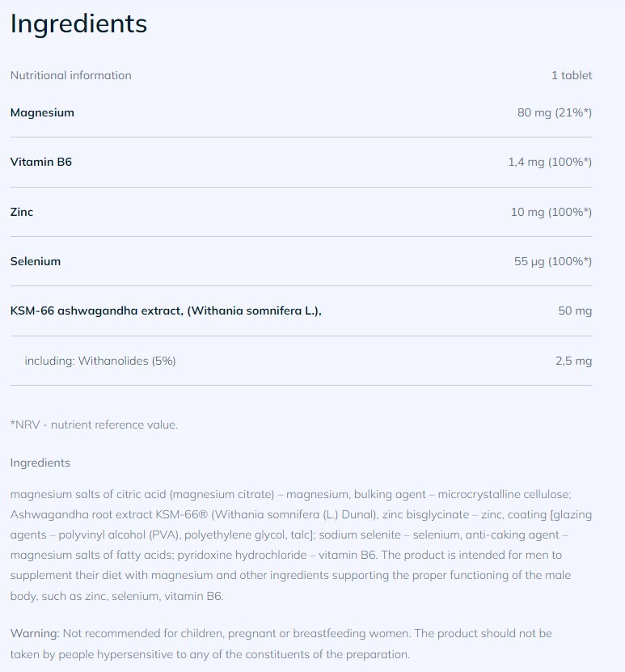Click the including: Withanolides (5%) row
This screenshot has height=672, width=625.
(x=99, y=361)
